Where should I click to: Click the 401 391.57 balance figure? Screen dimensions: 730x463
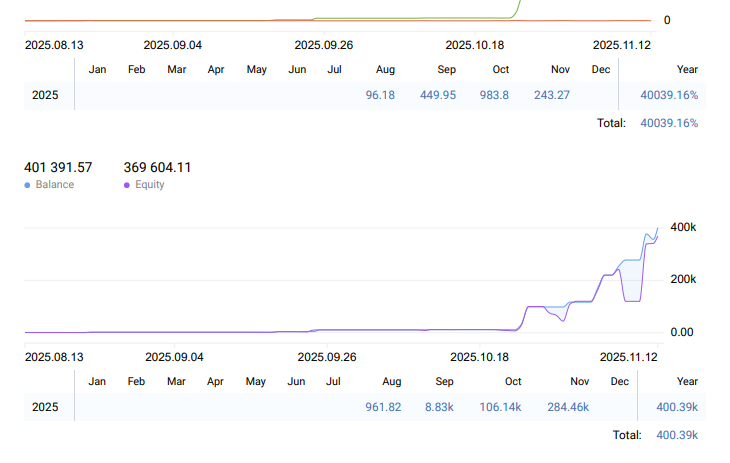58,167
